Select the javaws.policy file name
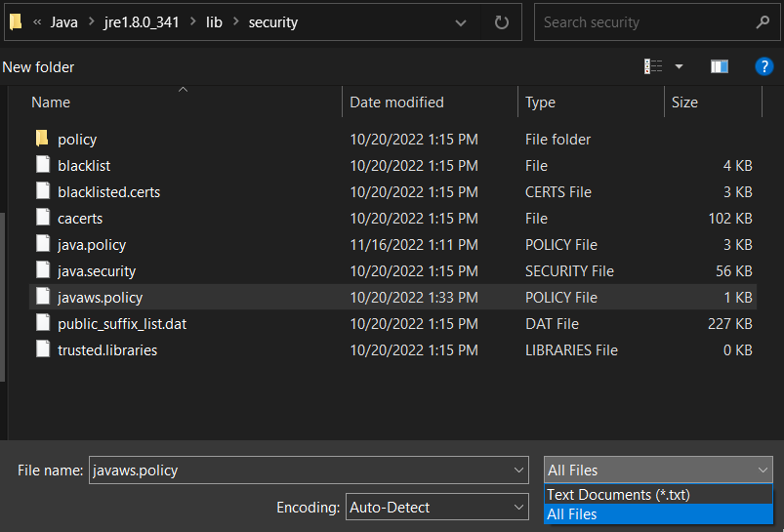The image size is (784, 532). 100,298
